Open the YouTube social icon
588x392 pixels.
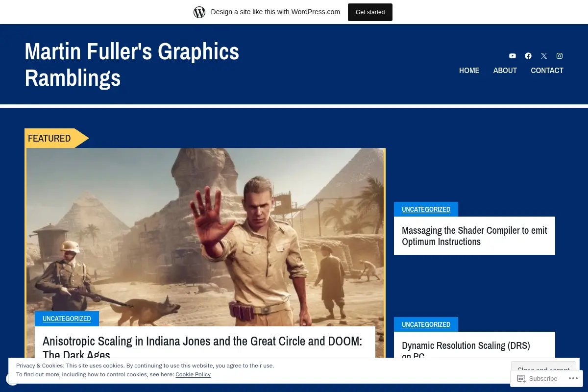513,56
